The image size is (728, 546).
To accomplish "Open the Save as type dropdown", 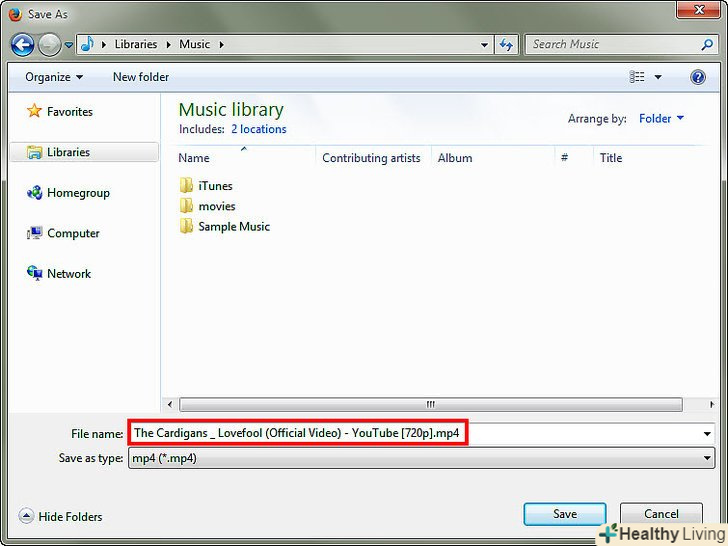I will (422, 458).
